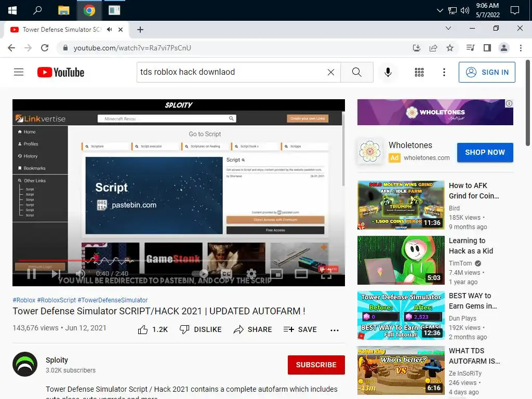The image size is (532, 399).
Task: Save the video to a playlist
Action: (x=300, y=329)
